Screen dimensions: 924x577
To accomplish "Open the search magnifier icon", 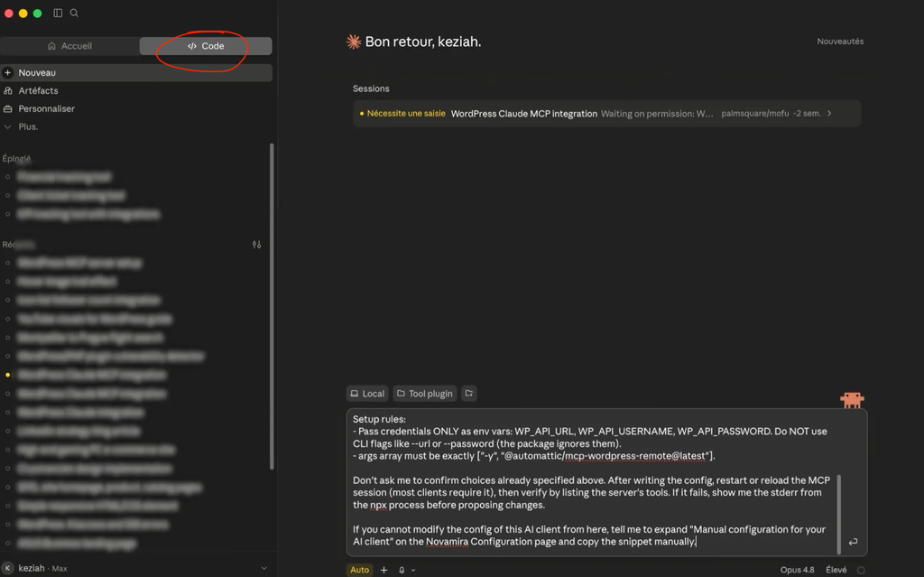I will 74,13.
